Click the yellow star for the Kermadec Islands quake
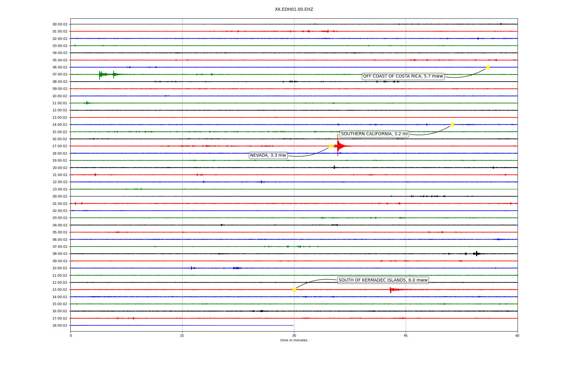This screenshot has height=368, width=588. click(x=294, y=289)
